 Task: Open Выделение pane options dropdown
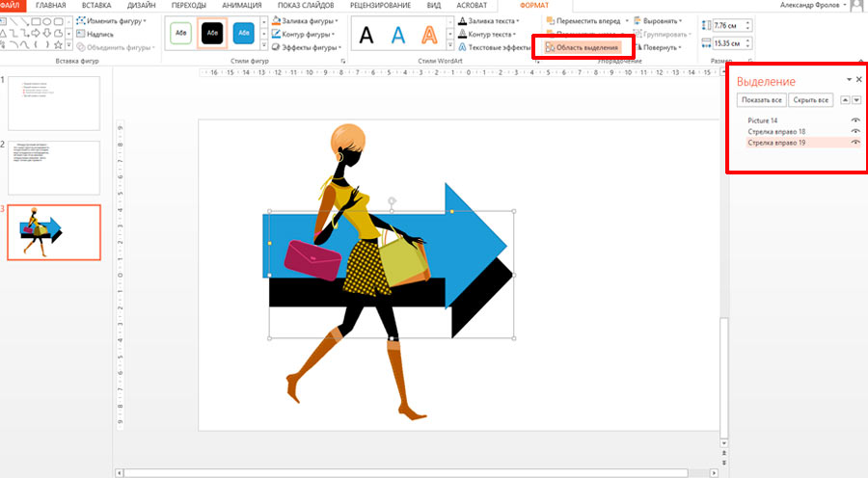click(849, 80)
